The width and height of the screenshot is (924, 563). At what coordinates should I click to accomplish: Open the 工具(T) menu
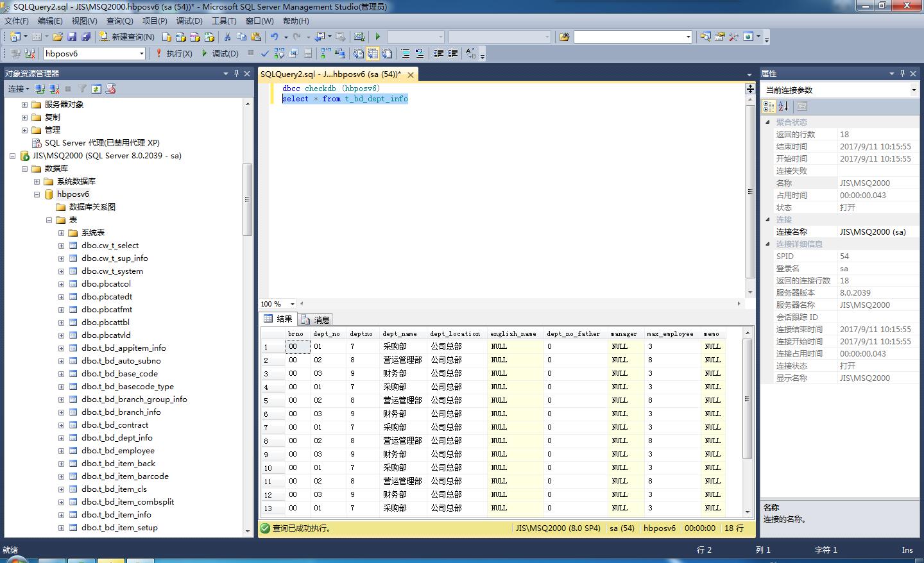pyautogui.click(x=224, y=21)
